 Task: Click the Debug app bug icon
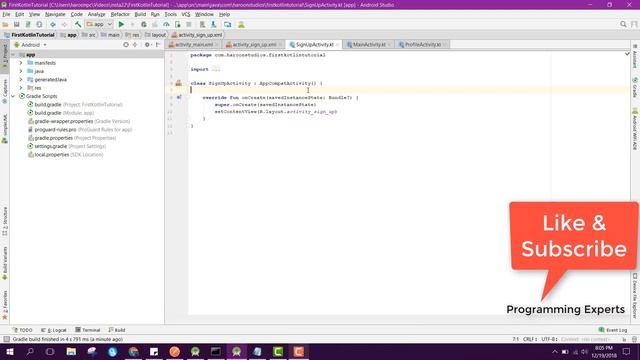click(x=144, y=24)
